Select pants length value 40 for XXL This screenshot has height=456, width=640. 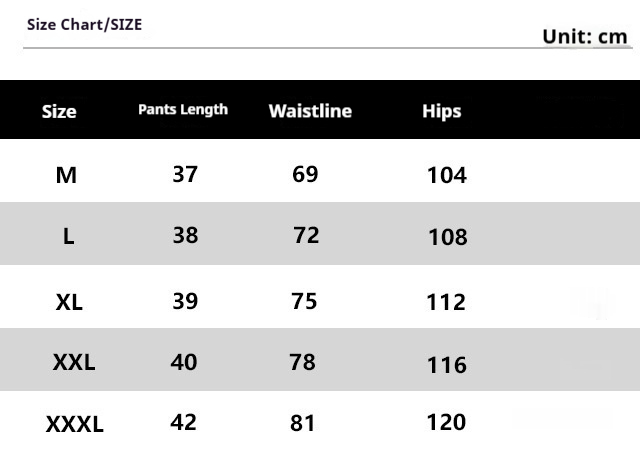click(184, 362)
